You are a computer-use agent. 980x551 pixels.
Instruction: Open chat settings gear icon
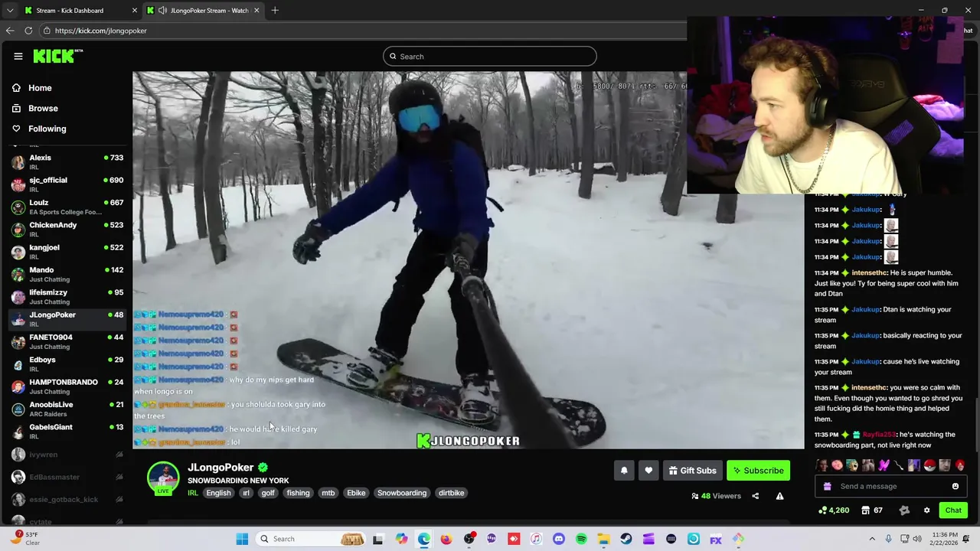click(x=926, y=510)
